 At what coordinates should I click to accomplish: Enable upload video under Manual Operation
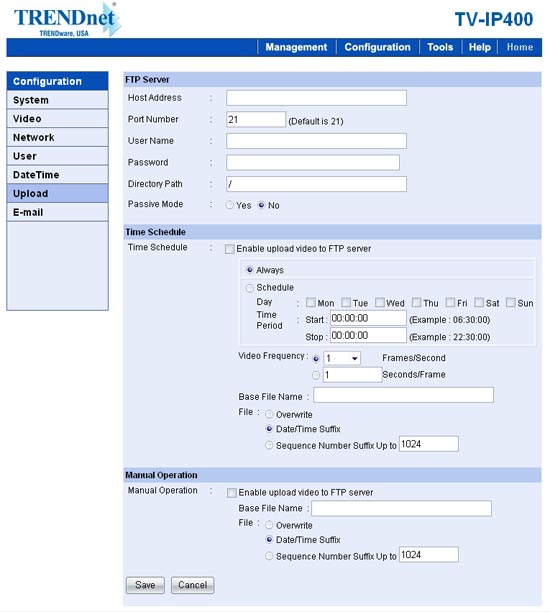point(231,493)
